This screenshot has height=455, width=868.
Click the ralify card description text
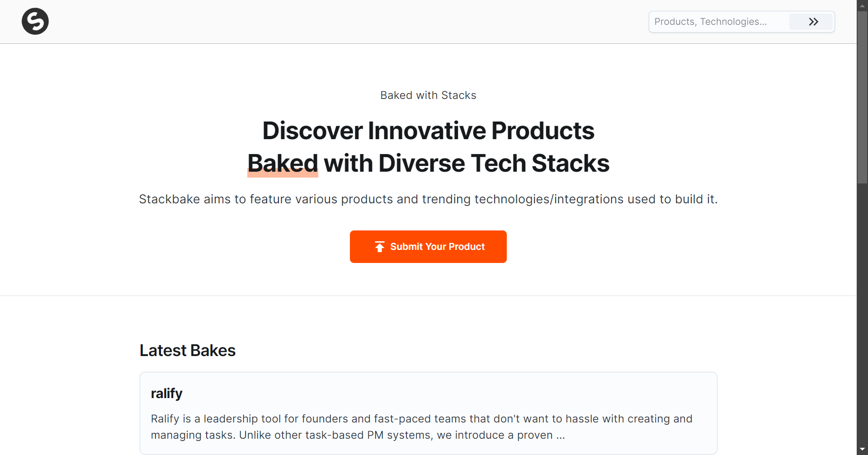point(421,427)
